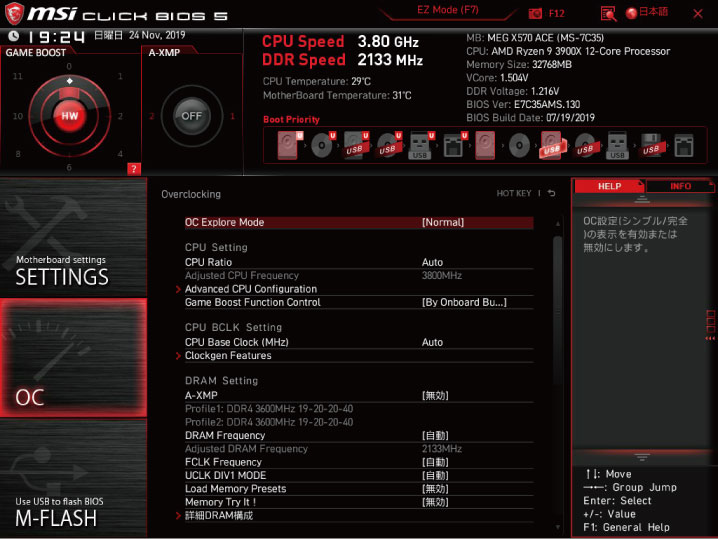718x539 pixels.
Task: Click the help panel top collapse handle
Action: click(x=642, y=200)
